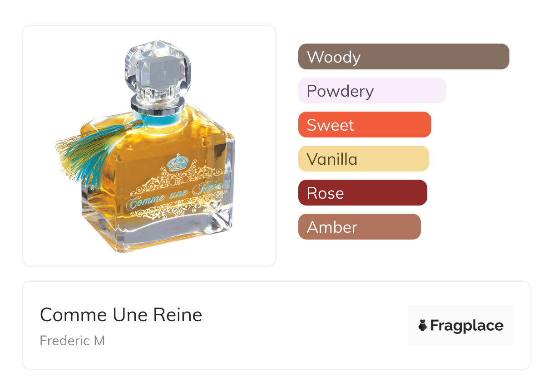Choose the Vanilla accord bar
The height and width of the screenshot is (392, 553).
click(x=363, y=159)
